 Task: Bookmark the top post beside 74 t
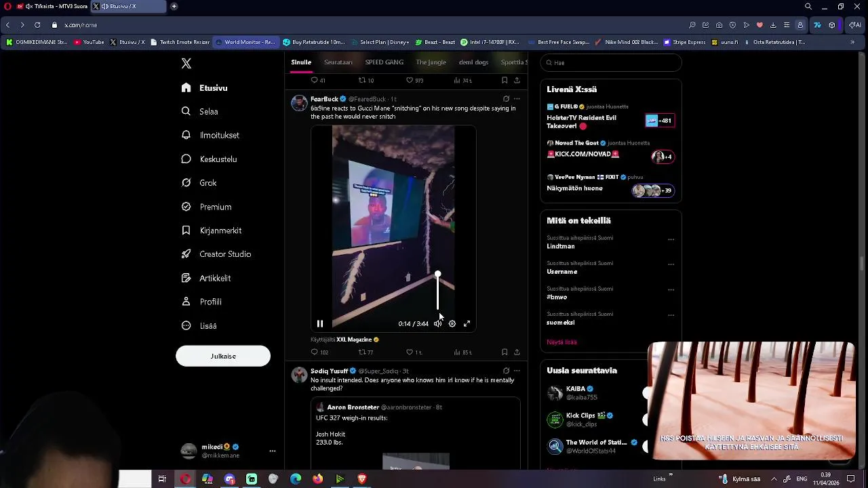[x=505, y=80]
